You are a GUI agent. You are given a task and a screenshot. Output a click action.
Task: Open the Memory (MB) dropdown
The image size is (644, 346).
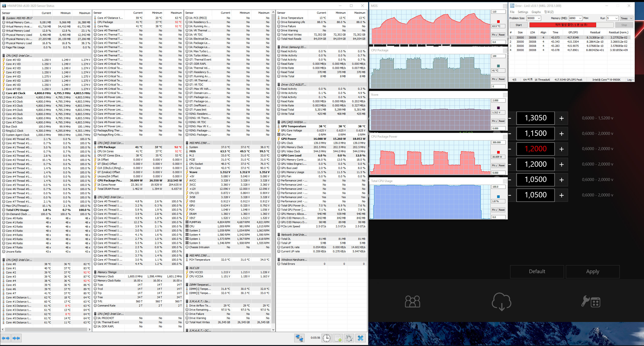(580, 18)
